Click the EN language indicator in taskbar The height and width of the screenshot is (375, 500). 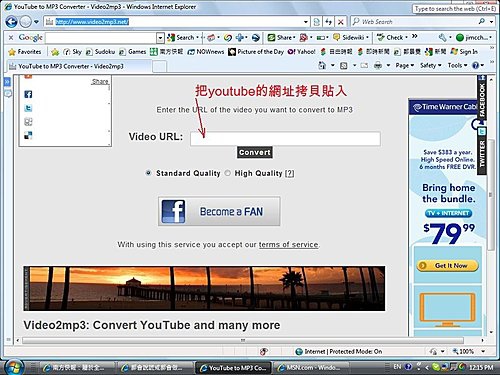(397, 367)
